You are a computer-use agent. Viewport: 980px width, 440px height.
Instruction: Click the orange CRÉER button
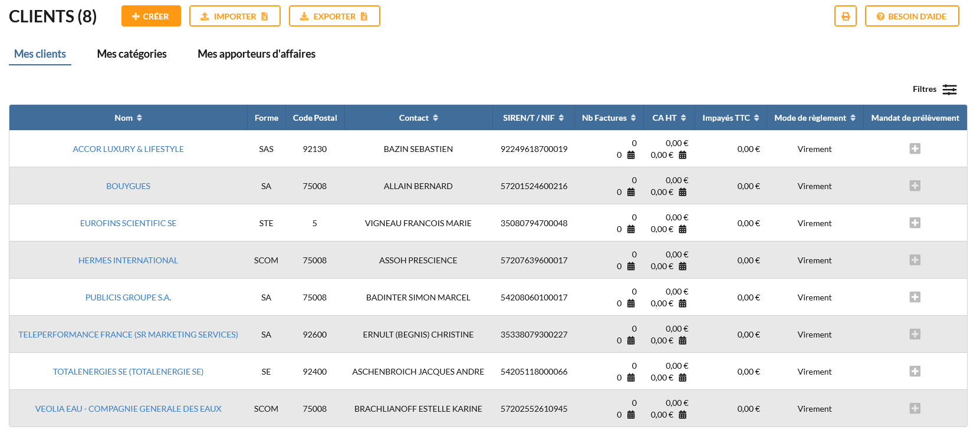[151, 16]
